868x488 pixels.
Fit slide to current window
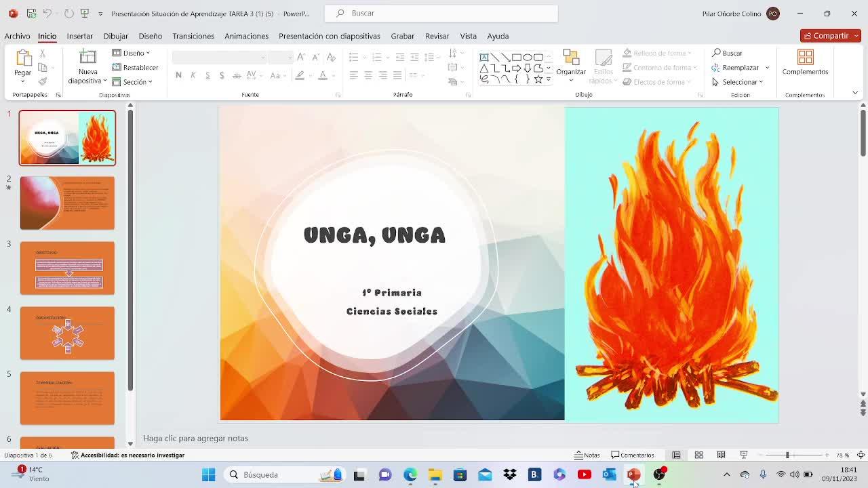coord(861,455)
